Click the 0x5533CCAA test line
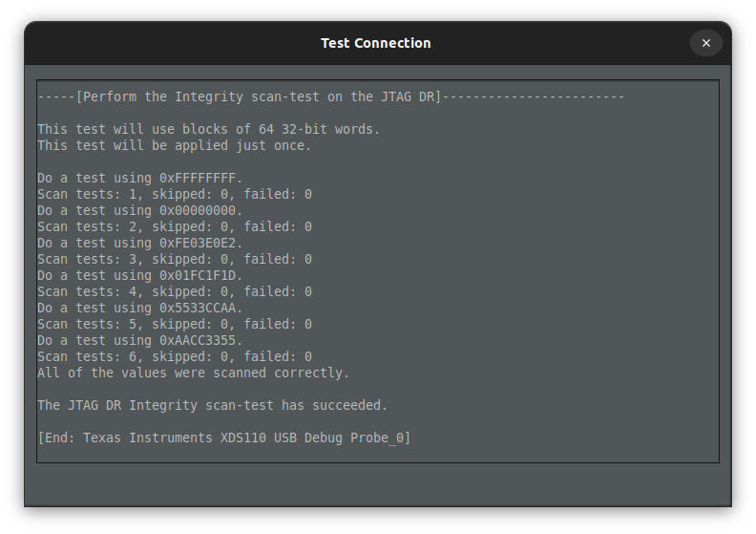Image resolution: width=756 pixels, height=534 pixels. (140, 308)
